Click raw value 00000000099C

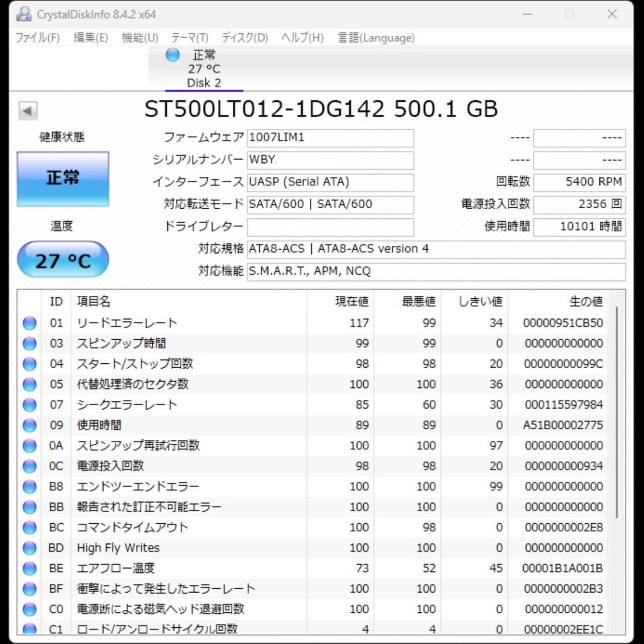click(563, 364)
